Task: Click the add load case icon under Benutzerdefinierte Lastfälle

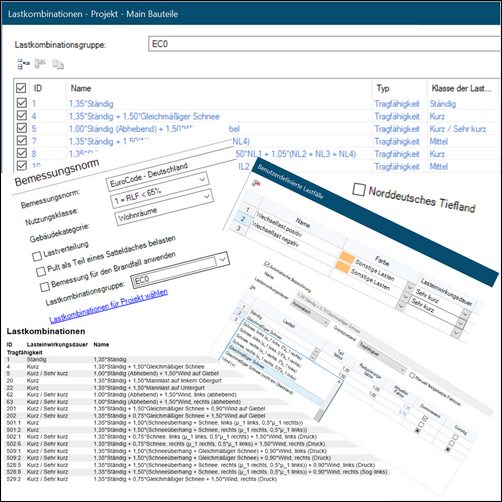Action: pyautogui.click(x=256, y=183)
